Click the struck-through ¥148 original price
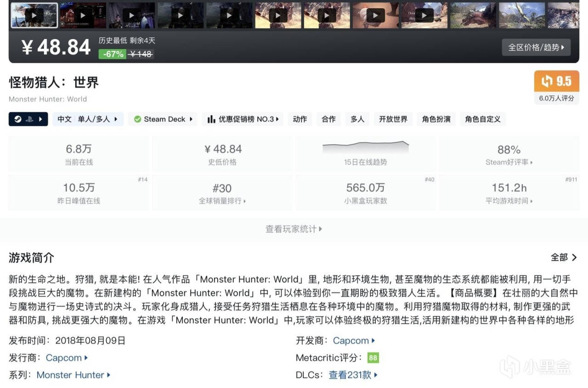This screenshot has width=588, height=388. point(141,54)
